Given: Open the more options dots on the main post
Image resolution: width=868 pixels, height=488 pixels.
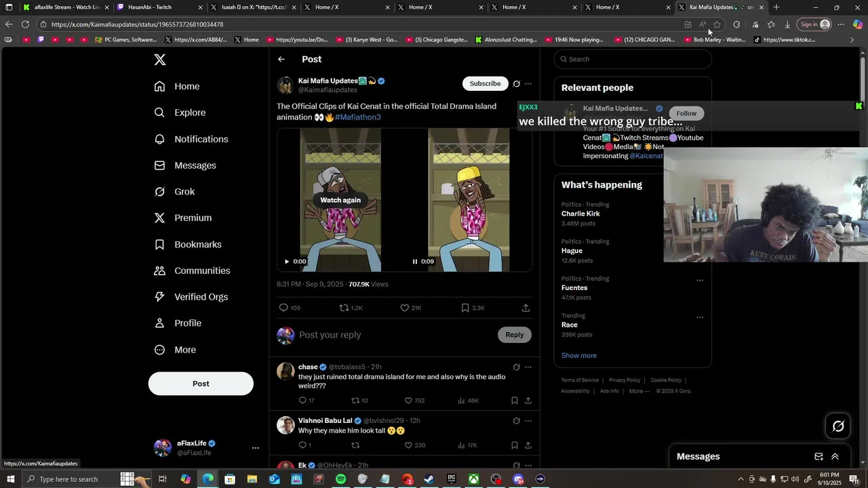Looking at the screenshot, I should point(528,84).
